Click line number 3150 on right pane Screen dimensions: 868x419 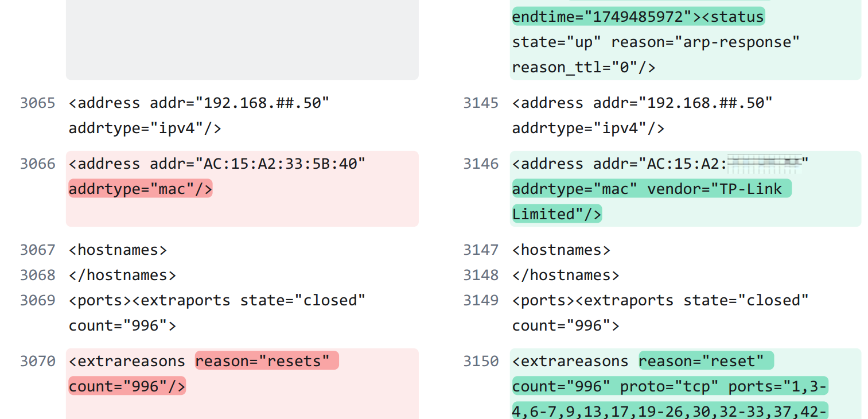[481, 362]
